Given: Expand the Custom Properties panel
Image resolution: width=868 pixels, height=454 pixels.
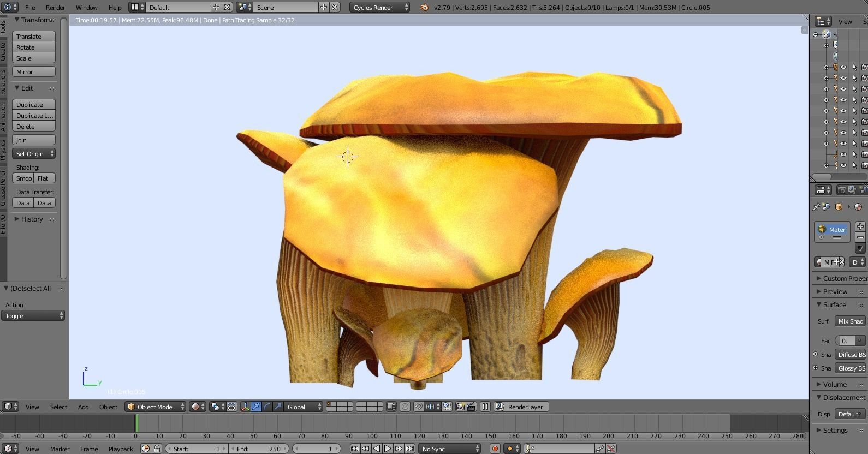Looking at the screenshot, I should (x=840, y=278).
